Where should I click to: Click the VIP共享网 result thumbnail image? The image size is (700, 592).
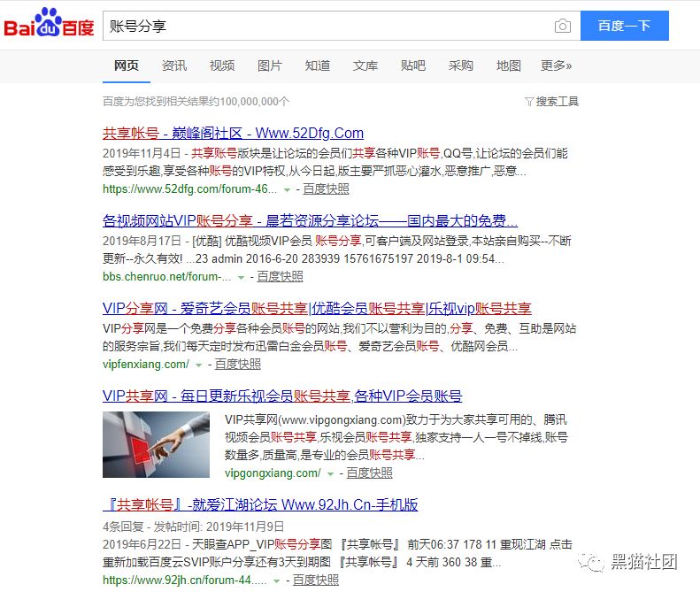tap(157, 445)
